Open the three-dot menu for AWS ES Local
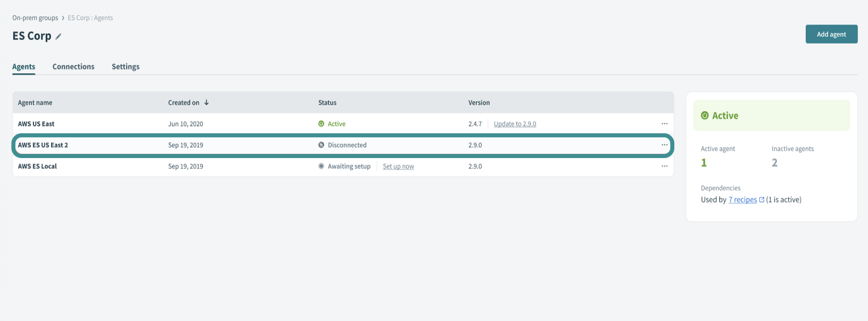Screen dimensions: 868x321 tap(664, 166)
